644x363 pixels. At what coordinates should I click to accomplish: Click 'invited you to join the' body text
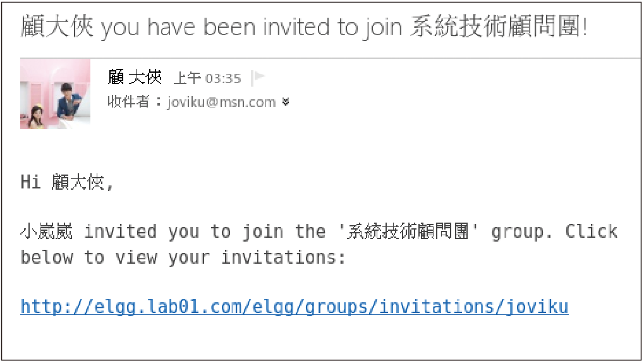[205, 232]
